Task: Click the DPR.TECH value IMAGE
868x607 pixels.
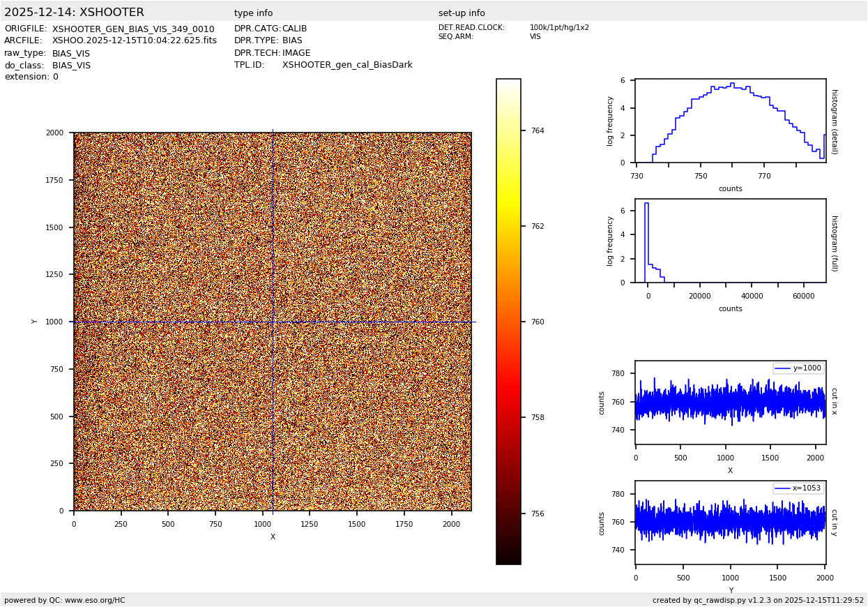Action: [x=296, y=53]
